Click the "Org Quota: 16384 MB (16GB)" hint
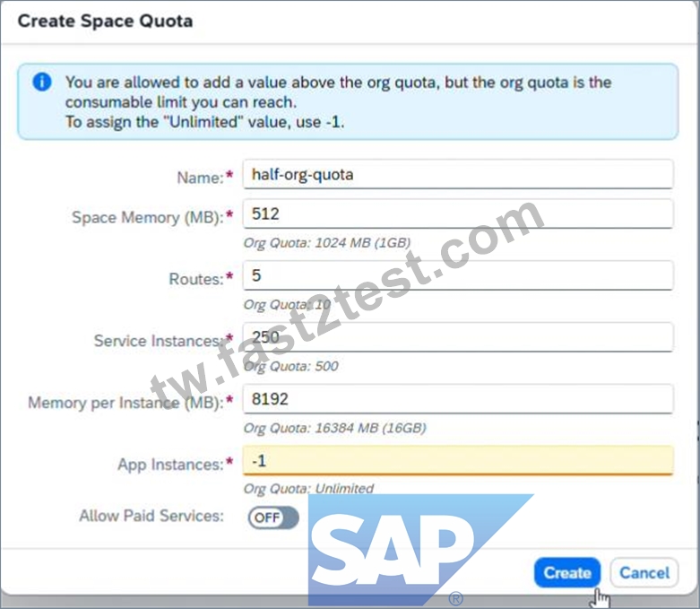 (335, 428)
